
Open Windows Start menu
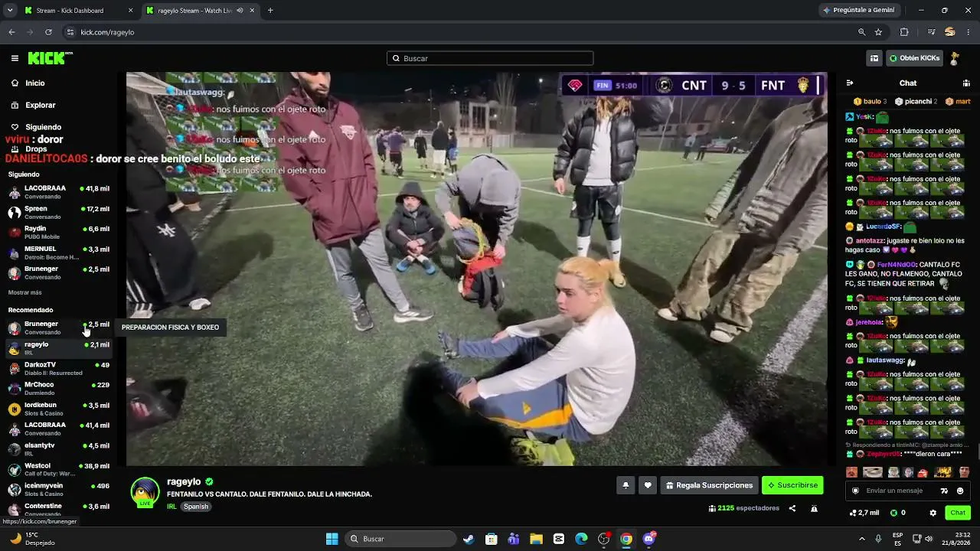pos(332,539)
